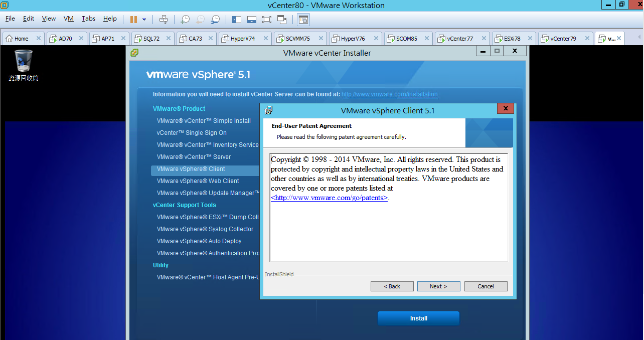Switch to the HyperV74 tab
Screen dimensions: 644x340
[245, 38]
